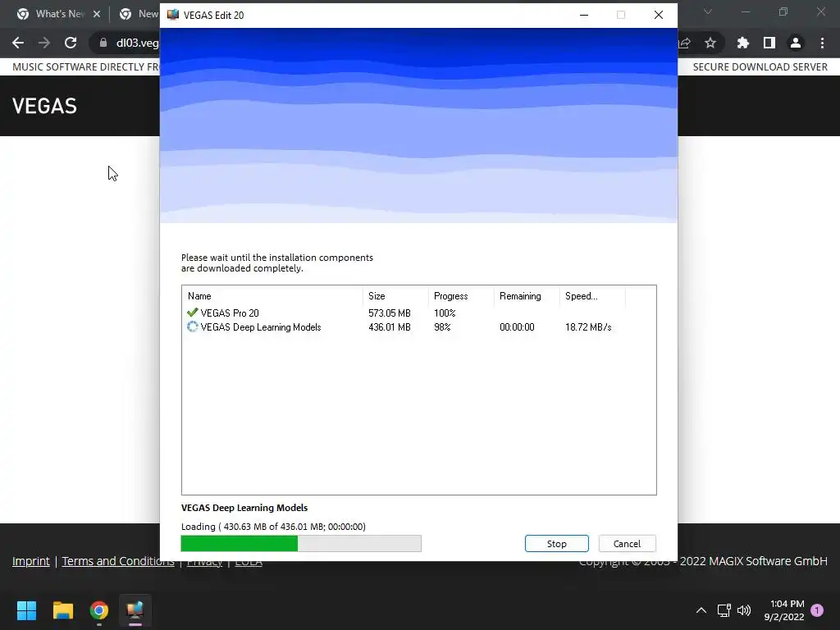Click the Remaining column header

coord(526,296)
